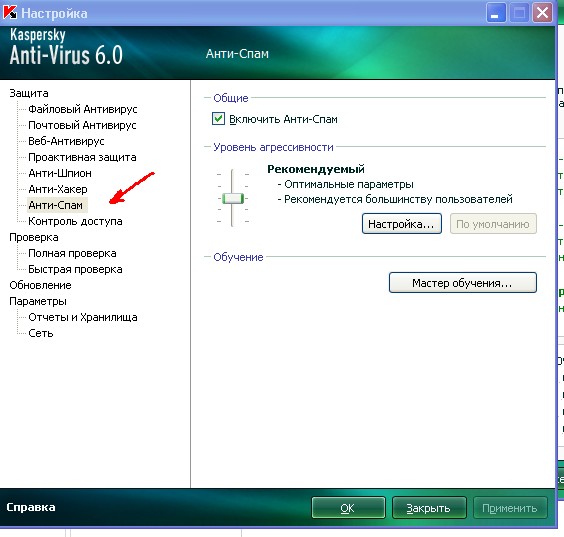
Task: Select Почтовый Антивирус tree item
Action: point(82,125)
